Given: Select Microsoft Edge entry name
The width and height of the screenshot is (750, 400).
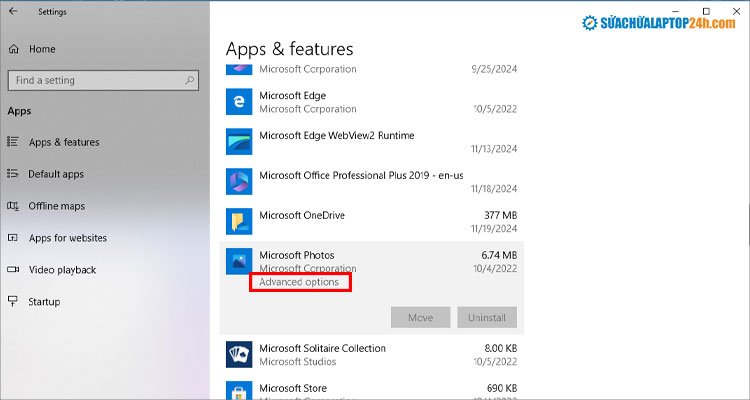Looking at the screenshot, I should click(293, 96).
